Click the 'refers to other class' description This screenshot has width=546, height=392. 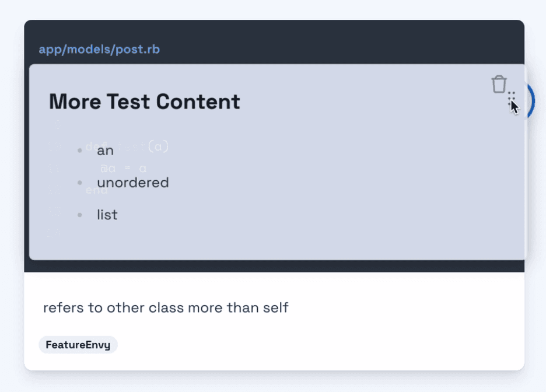tap(166, 308)
